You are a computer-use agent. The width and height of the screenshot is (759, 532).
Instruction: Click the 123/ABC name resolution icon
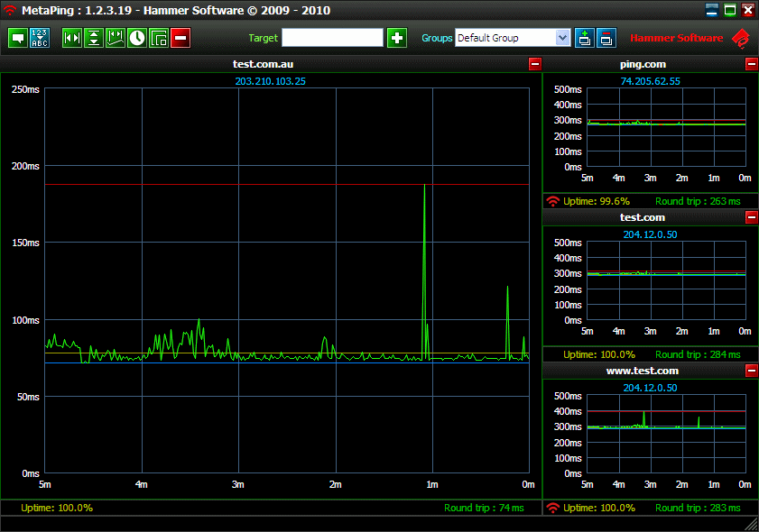point(41,38)
